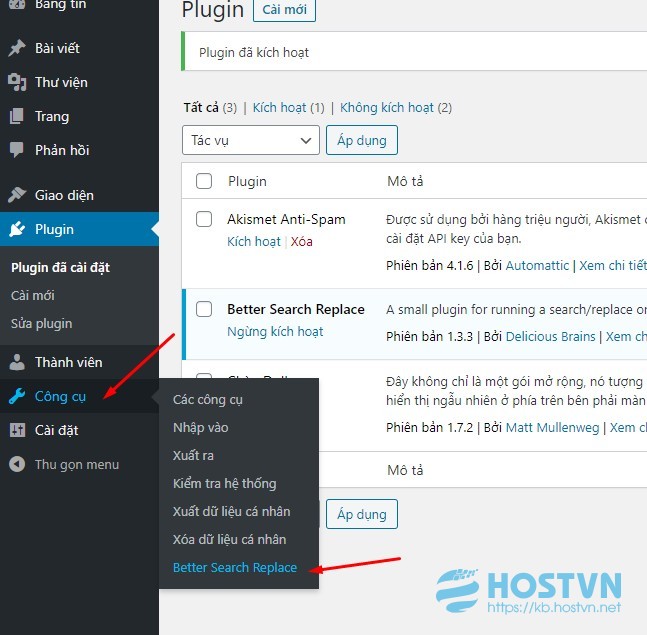Choose Các công cụ in flyout
The width and height of the screenshot is (647, 635).
tap(208, 399)
